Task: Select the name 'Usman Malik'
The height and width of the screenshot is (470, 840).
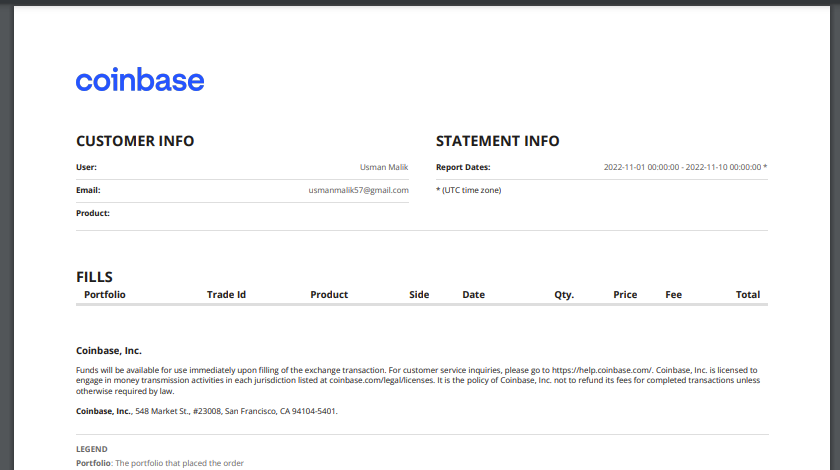Action: point(384,167)
